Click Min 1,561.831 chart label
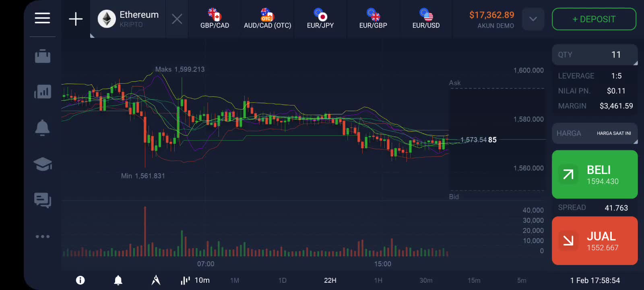644x290 pixels. point(143,176)
